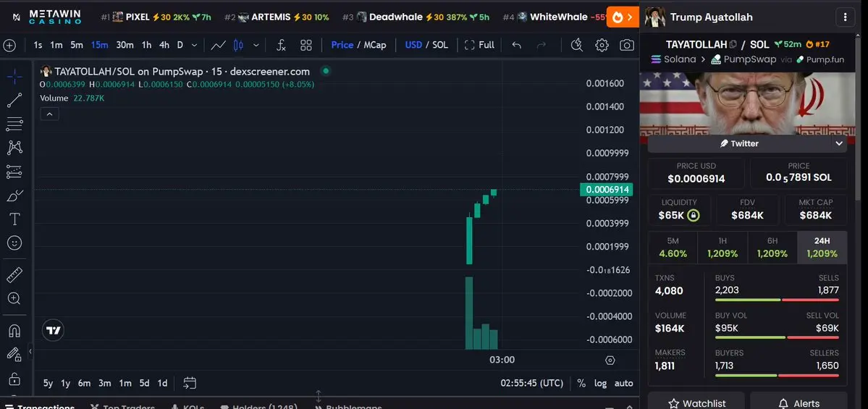Open the Metawin Casino banner link
This screenshot has width=868, height=409.
[x=47, y=17]
